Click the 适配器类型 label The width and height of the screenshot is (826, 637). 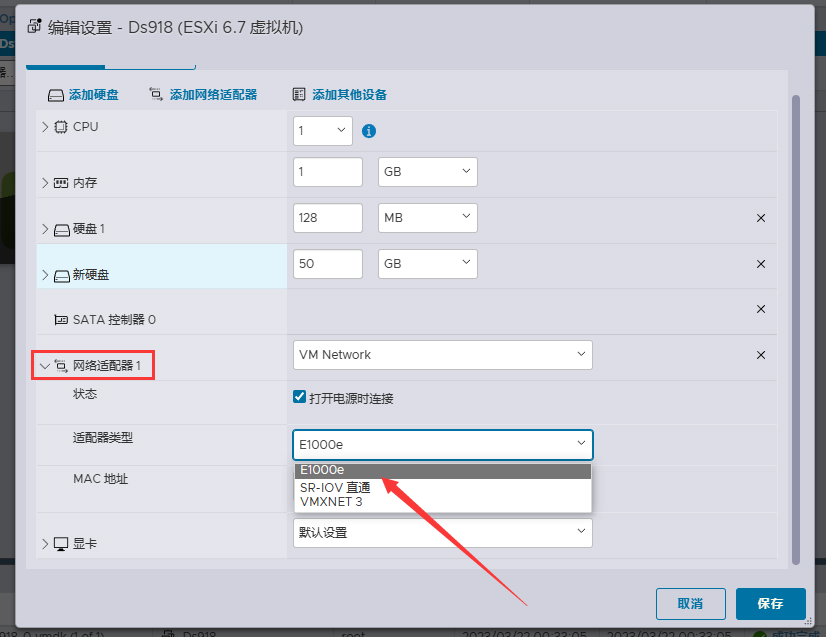click(103, 437)
